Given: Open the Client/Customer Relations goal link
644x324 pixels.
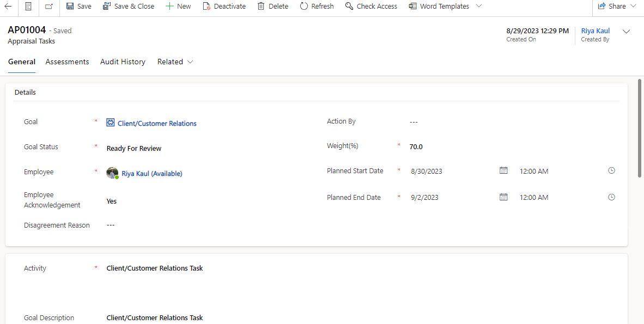Looking at the screenshot, I should [157, 124].
